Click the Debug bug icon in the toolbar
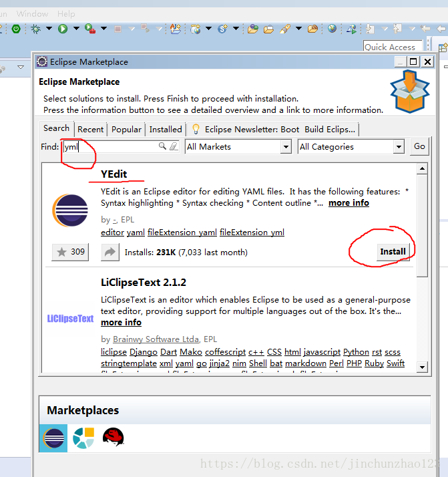 click(36, 29)
